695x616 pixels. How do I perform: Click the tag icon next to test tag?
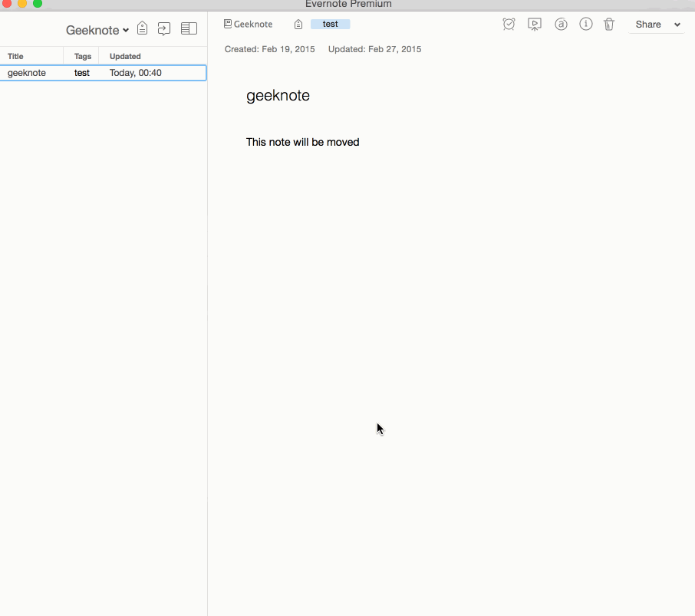point(298,25)
